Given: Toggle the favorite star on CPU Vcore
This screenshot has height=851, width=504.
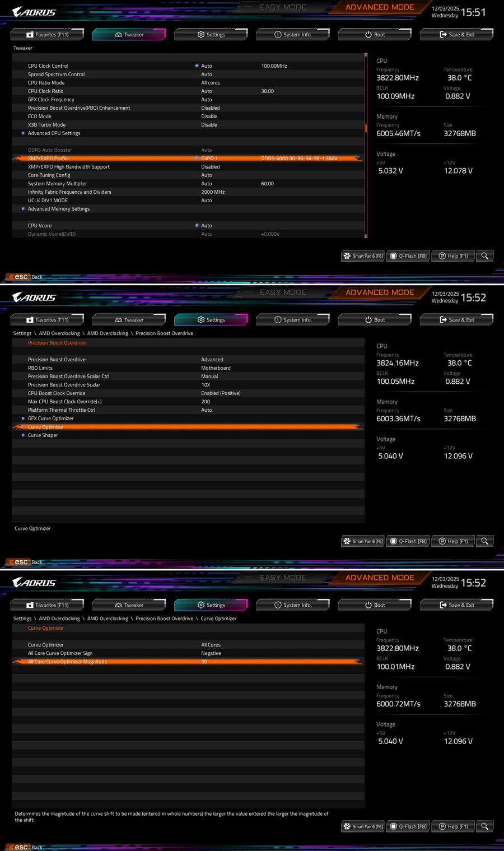Looking at the screenshot, I should [x=197, y=225].
